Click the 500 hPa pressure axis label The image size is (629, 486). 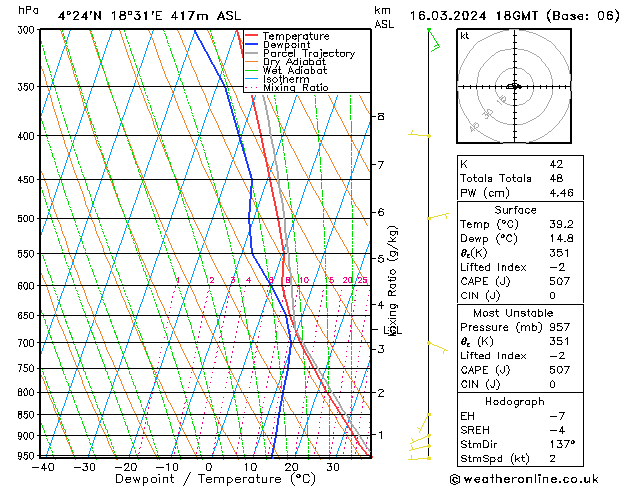pos(26,219)
